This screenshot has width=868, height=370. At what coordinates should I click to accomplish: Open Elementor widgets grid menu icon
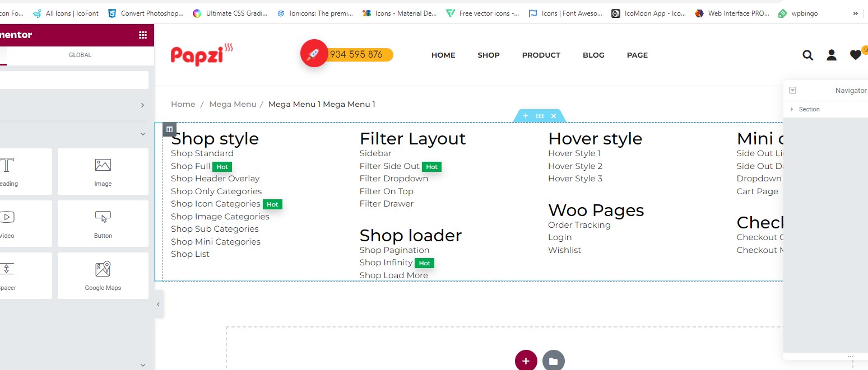pyautogui.click(x=143, y=35)
